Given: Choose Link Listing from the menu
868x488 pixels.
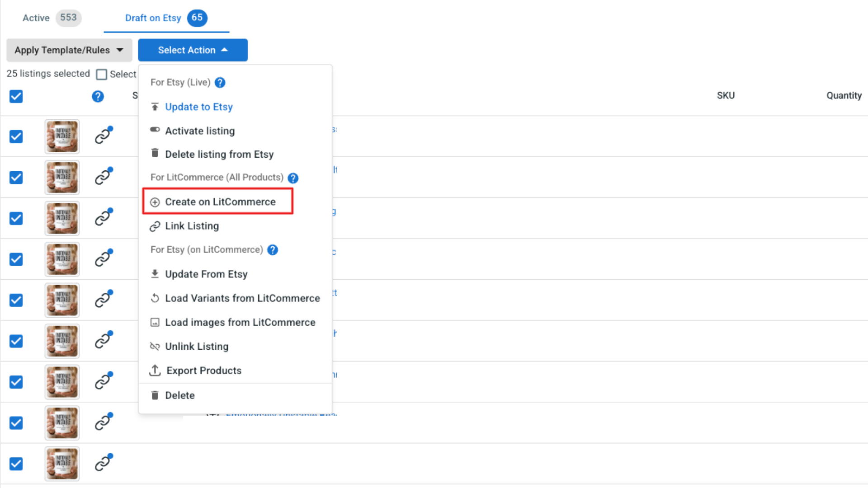Looking at the screenshot, I should coord(192,226).
